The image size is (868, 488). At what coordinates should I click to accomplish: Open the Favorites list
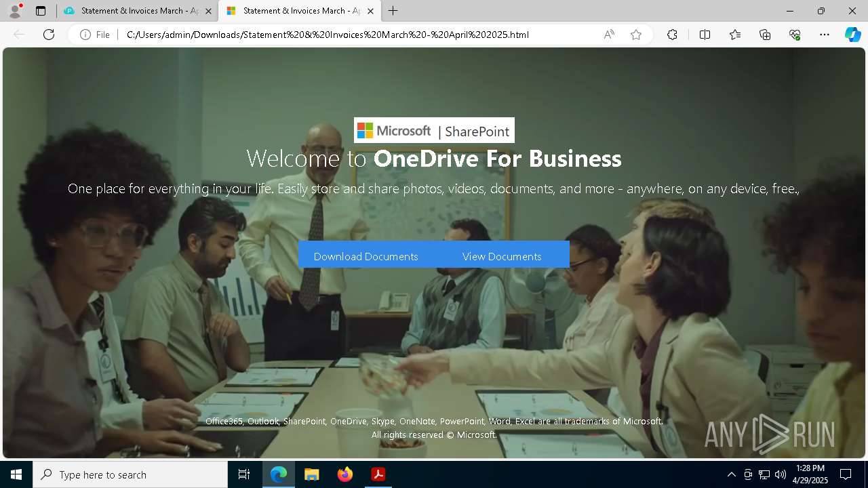[x=735, y=35]
